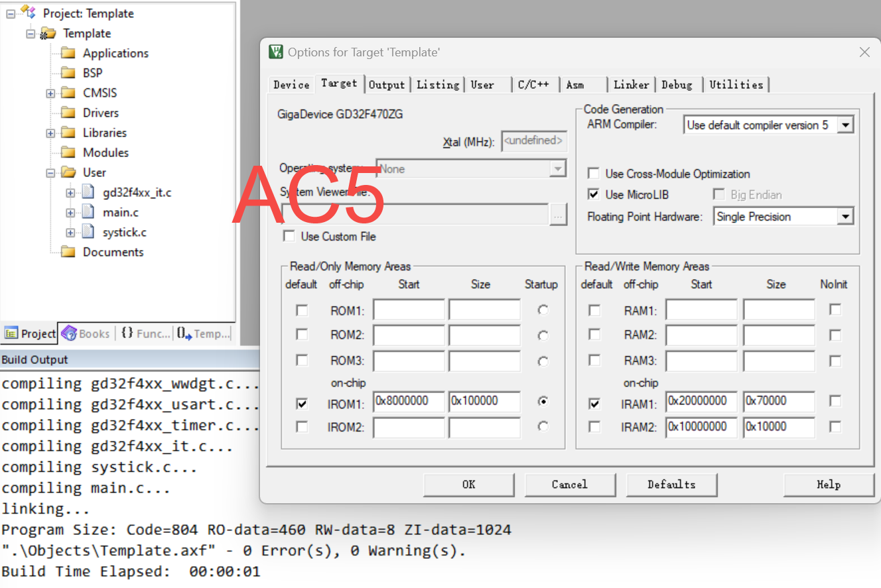Toggle IROM2 default checkbox
881x588 pixels.
tap(302, 427)
